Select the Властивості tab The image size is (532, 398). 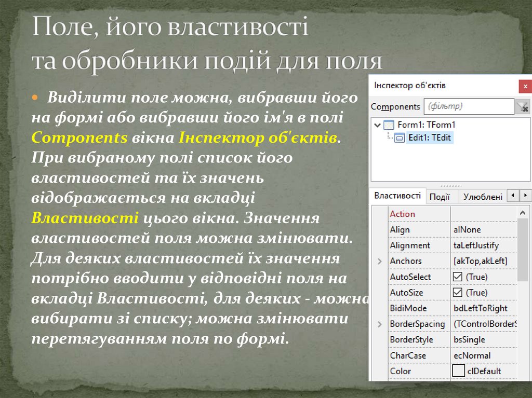pyautogui.click(x=397, y=196)
